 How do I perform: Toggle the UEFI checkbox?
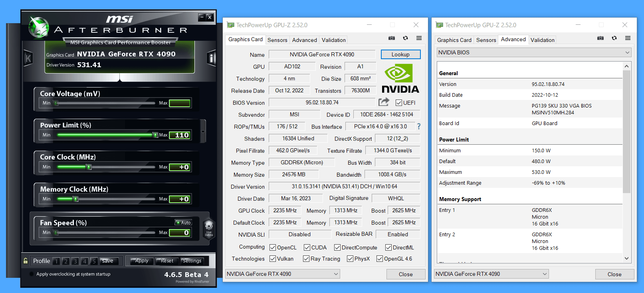(398, 103)
